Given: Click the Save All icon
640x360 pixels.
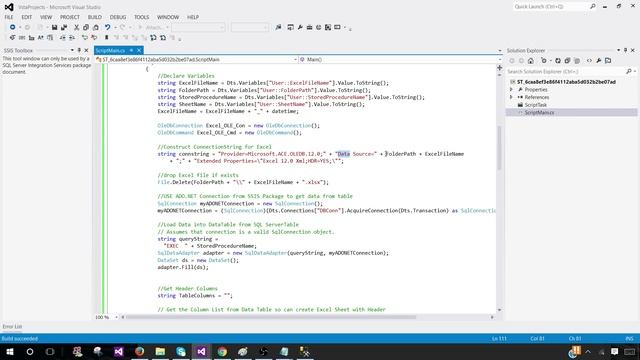Looking at the screenshot, I should pos(64,27).
